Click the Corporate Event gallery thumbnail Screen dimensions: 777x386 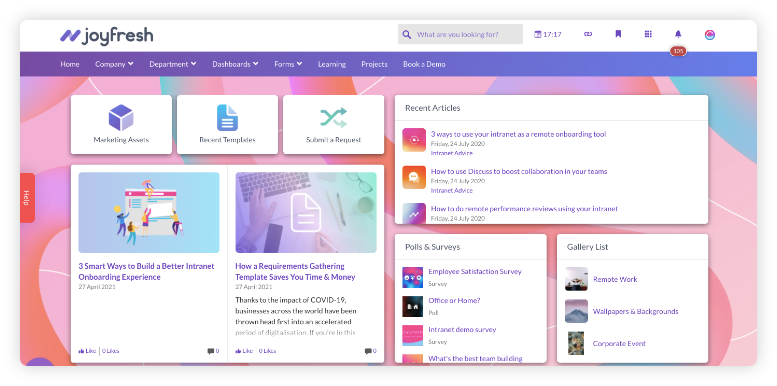(576, 343)
